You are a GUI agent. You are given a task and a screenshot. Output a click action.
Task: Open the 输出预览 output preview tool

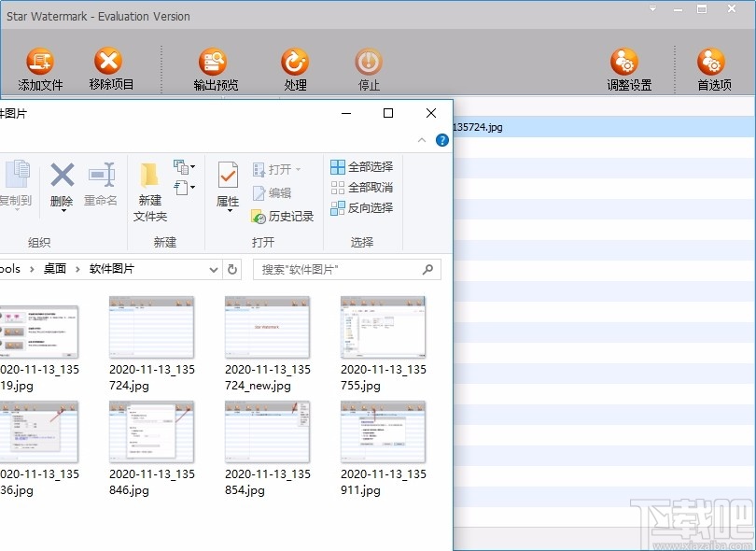(x=213, y=62)
